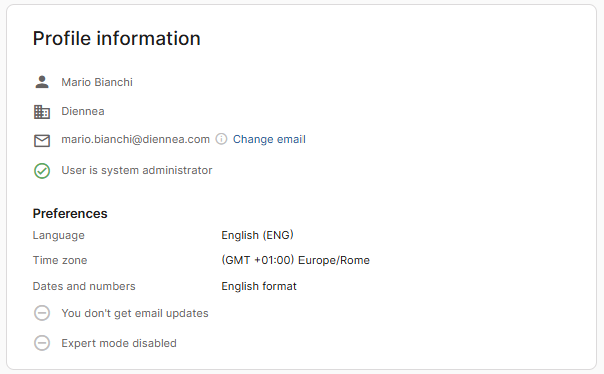This screenshot has height=374, width=604.
Task: Click the Mario Bianchi name text
Action: click(x=97, y=82)
